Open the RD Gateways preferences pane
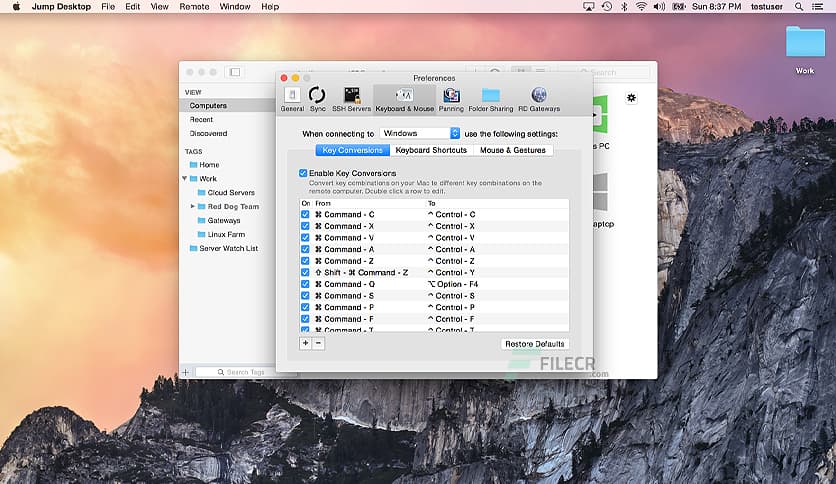This screenshot has width=836, height=484. [539, 100]
